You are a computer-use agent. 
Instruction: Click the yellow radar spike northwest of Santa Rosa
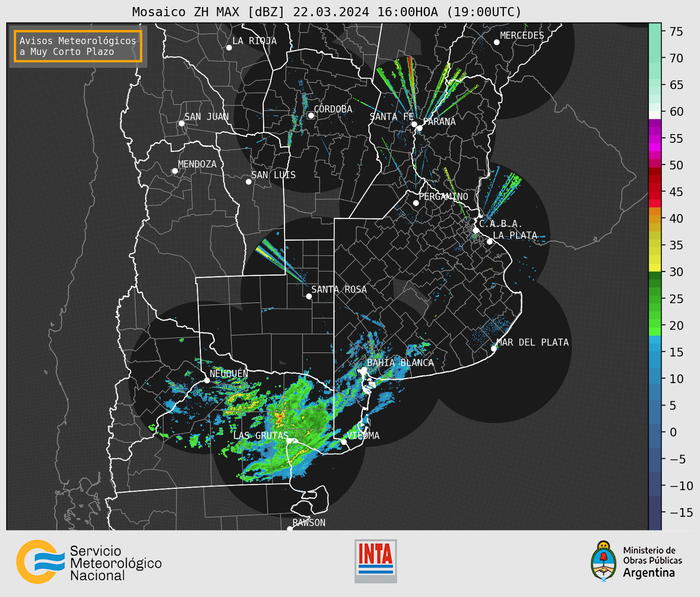[266, 255]
